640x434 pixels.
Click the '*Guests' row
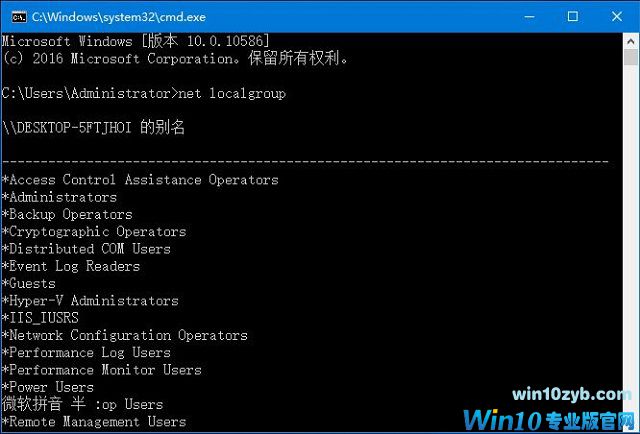(x=29, y=283)
